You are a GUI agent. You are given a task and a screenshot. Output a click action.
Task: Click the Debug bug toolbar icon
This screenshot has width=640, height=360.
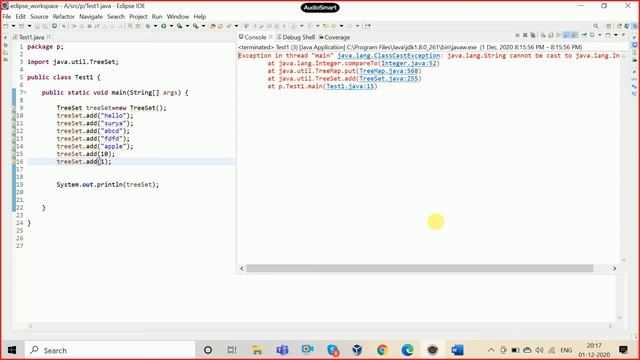pyautogui.click(x=148, y=26)
